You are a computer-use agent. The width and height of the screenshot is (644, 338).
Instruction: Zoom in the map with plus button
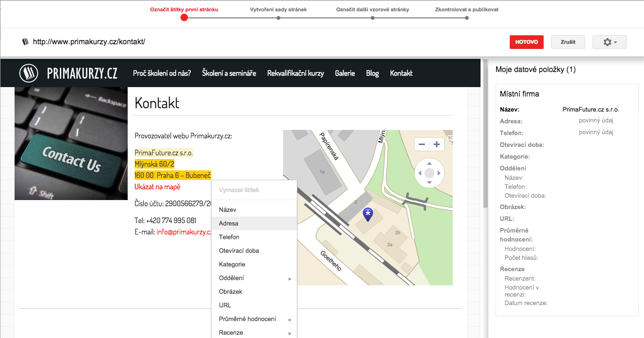[x=437, y=145]
